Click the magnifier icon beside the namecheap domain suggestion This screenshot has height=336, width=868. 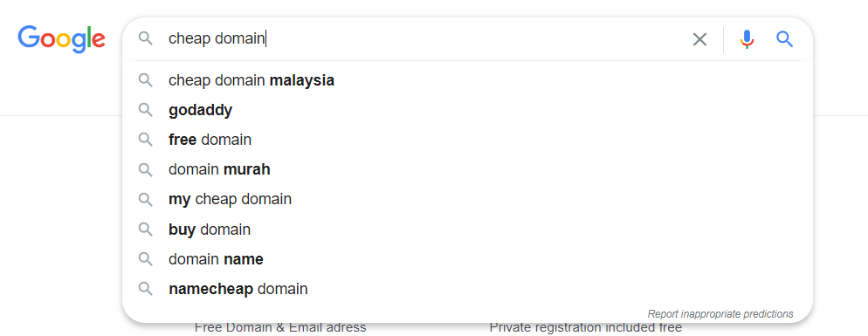click(x=145, y=288)
